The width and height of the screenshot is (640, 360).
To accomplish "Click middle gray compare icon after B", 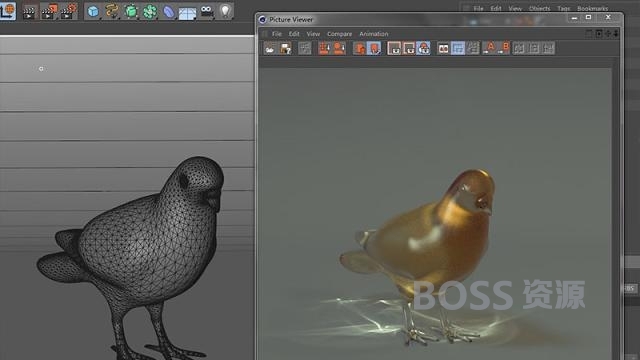I will 534,49.
